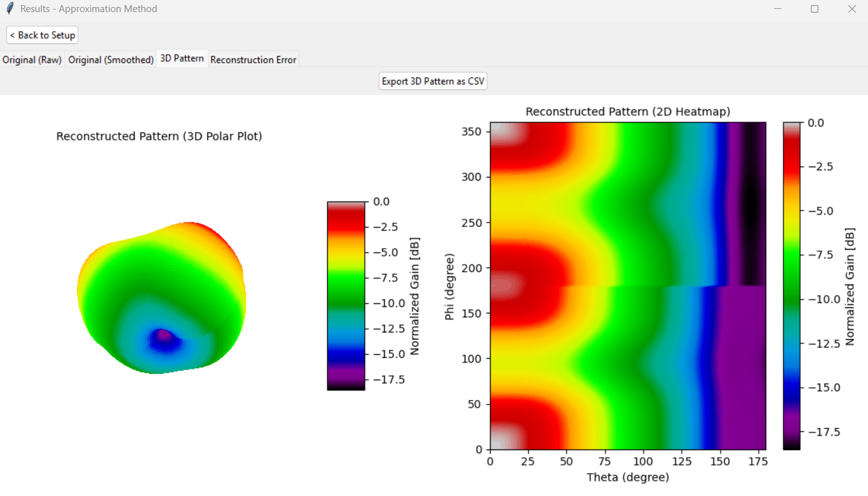The height and width of the screenshot is (496, 868).
Task: Click the colorbar right of the 2D heatmap
Action: pos(792,286)
